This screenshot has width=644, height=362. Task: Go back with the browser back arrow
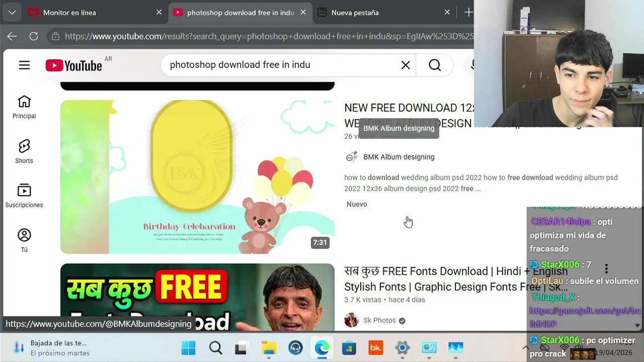[12, 36]
